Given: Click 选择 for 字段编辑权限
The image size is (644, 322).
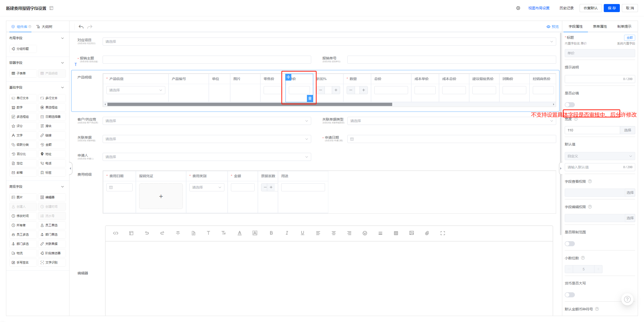Looking at the screenshot, I should click(x=630, y=218).
